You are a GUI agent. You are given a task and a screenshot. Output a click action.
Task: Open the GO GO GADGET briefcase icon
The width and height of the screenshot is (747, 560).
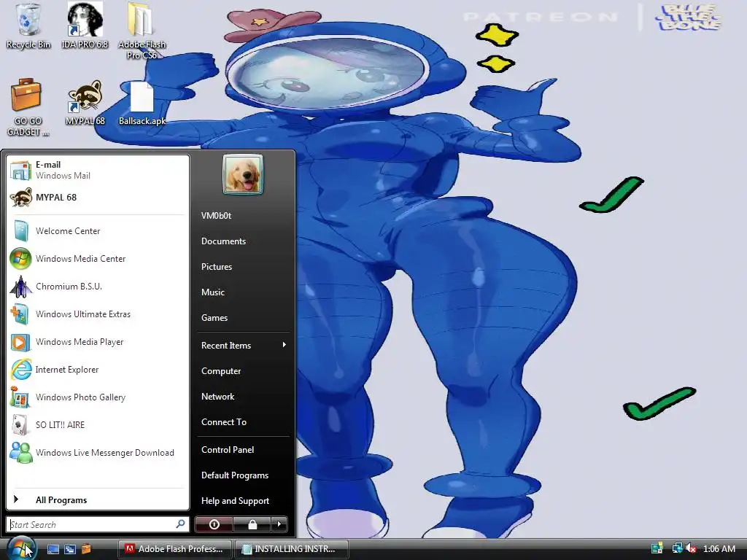28,108
